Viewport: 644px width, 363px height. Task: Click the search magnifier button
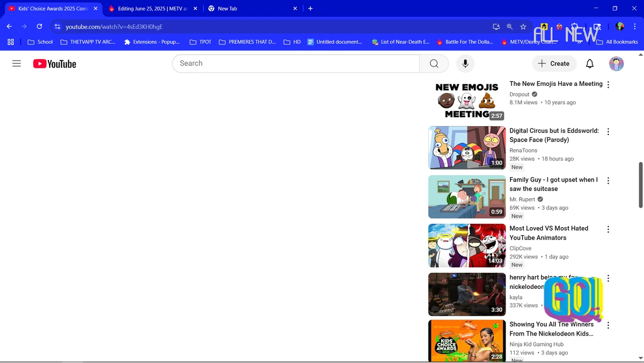pos(434,63)
